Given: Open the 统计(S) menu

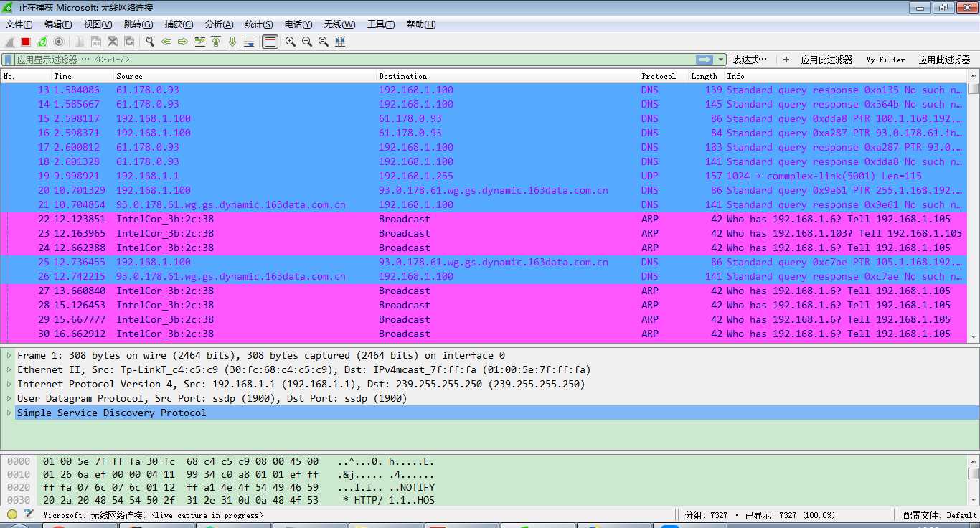Looking at the screenshot, I should (x=259, y=24).
